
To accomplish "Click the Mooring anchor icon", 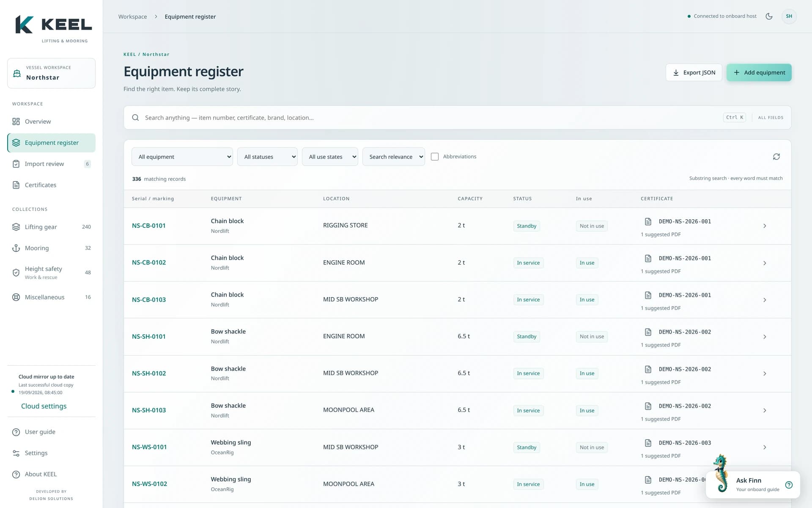I will (x=16, y=248).
